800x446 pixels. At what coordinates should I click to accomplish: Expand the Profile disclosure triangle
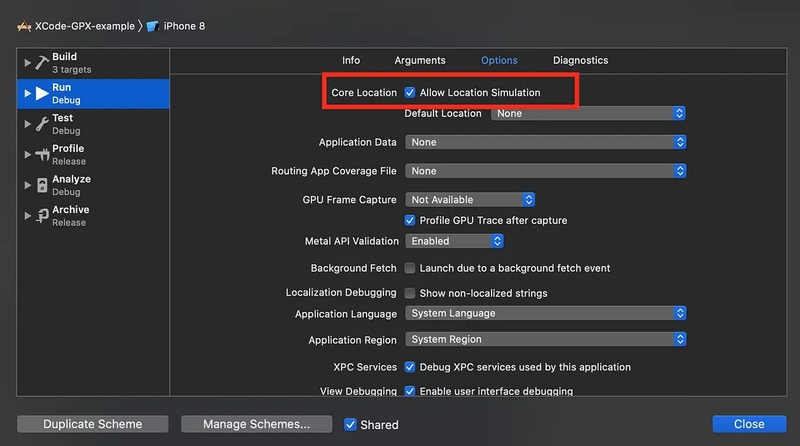pos(28,155)
